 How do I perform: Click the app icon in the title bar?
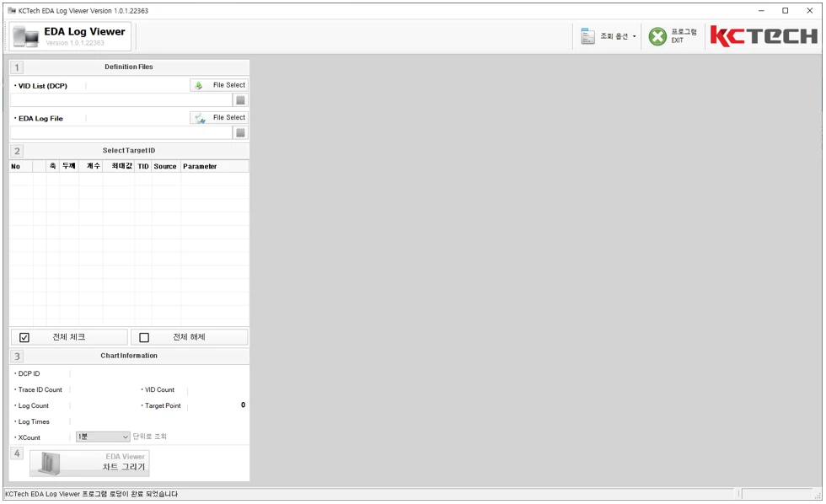point(12,10)
